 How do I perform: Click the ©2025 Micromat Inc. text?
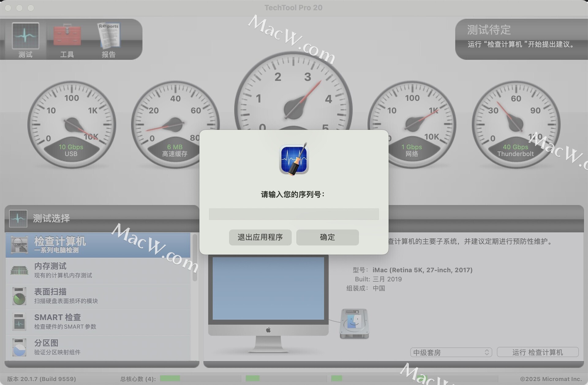coord(551,379)
